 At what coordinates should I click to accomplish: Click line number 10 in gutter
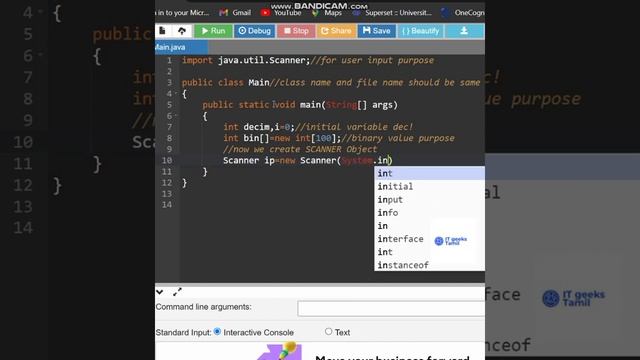pos(167,160)
